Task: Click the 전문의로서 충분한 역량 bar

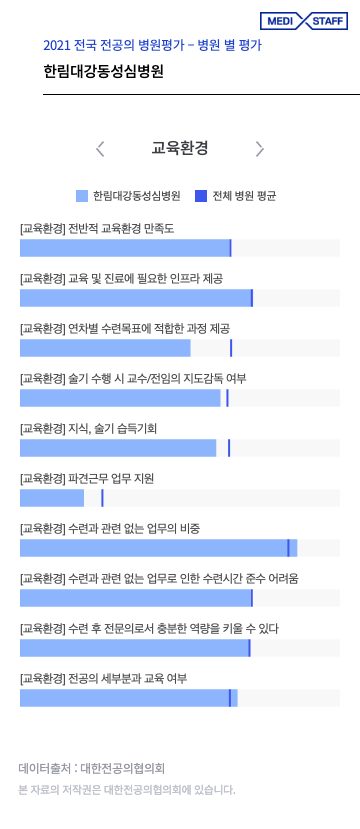Action: point(180,648)
